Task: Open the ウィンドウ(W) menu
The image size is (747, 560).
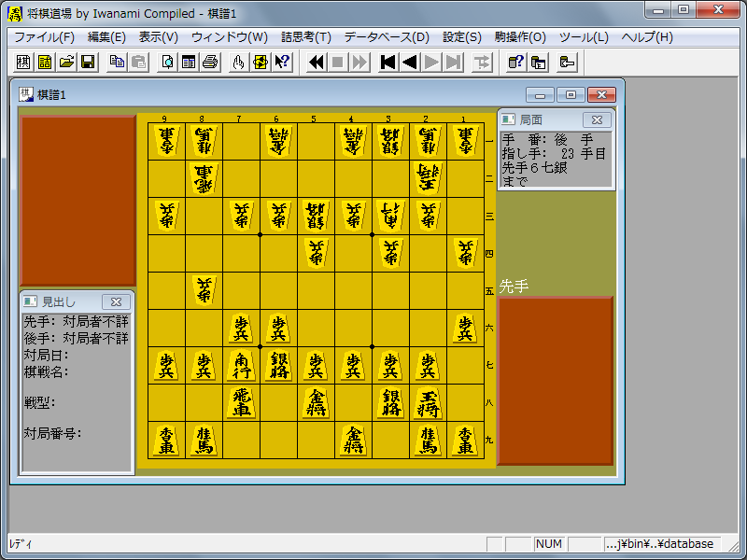Action: pos(229,37)
